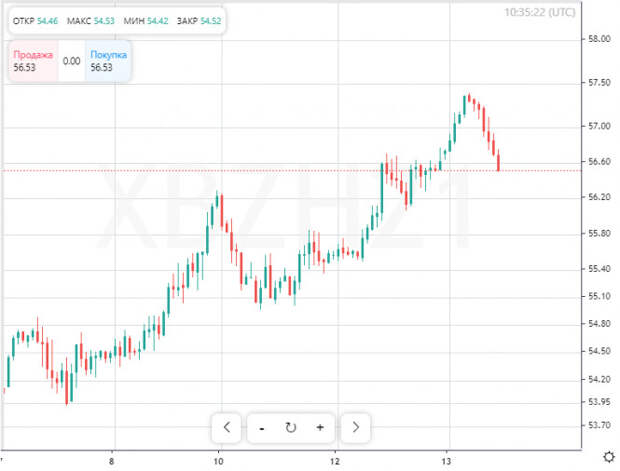Click the red dotted current price line
This screenshot has height=471, width=620.
pos(291,171)
